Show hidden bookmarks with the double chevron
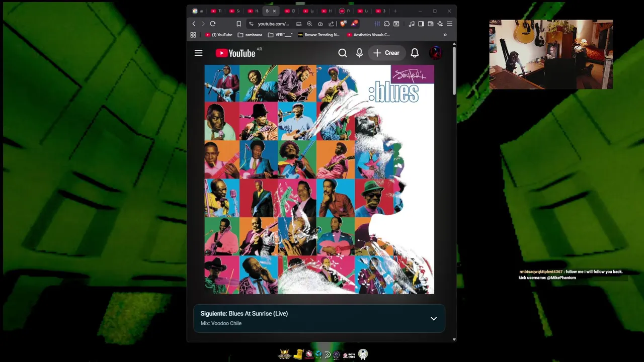The height and width of the screenshot is (362, 644). [445, 35]
